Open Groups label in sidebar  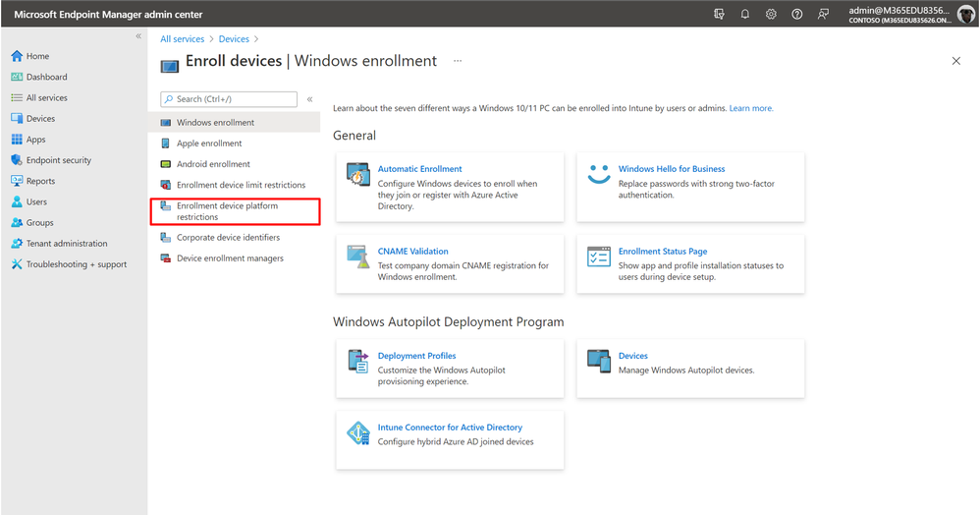pyautogui.click(x=39, y=223)
